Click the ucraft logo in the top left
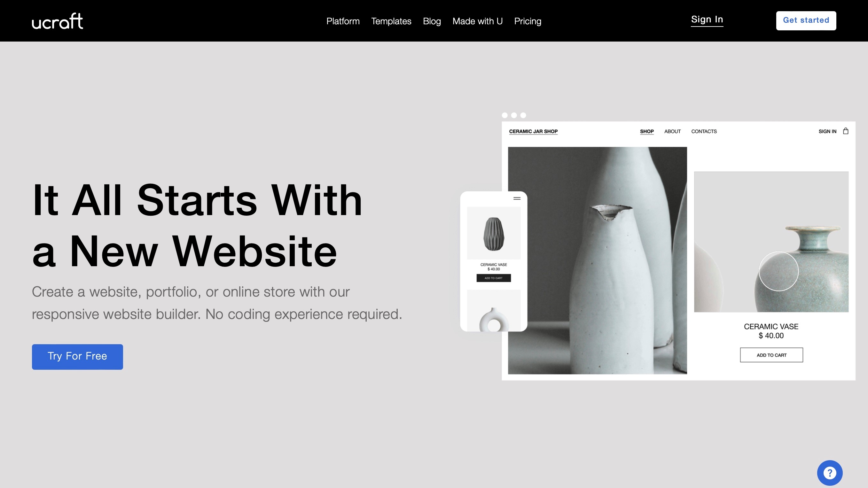Screen dimensions: 868x488 coord(58,21)
